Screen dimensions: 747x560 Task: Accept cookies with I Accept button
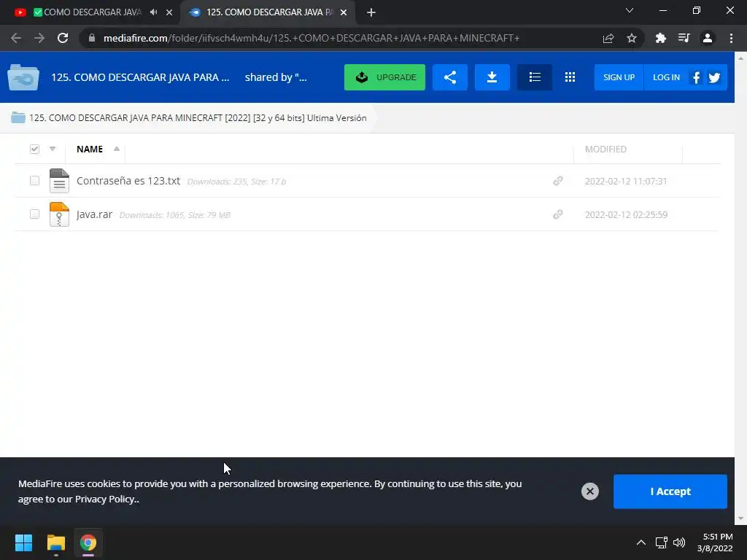point(670,491)
